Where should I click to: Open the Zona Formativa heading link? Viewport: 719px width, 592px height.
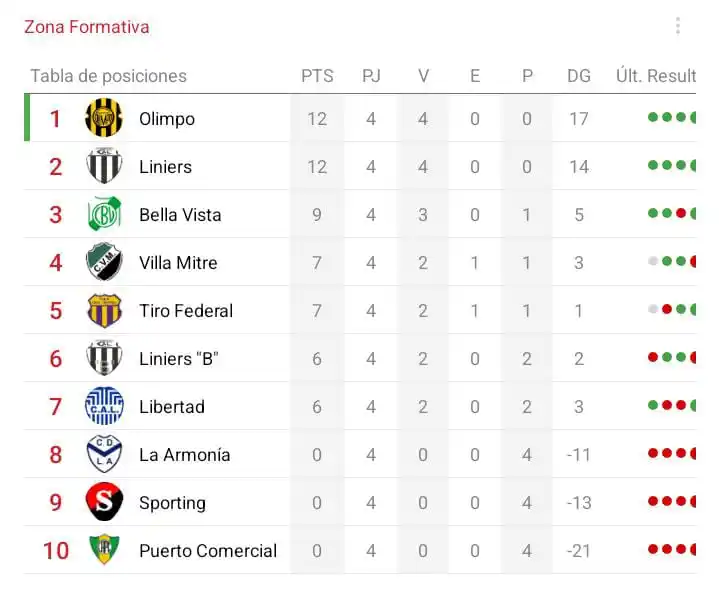point(87,27)
